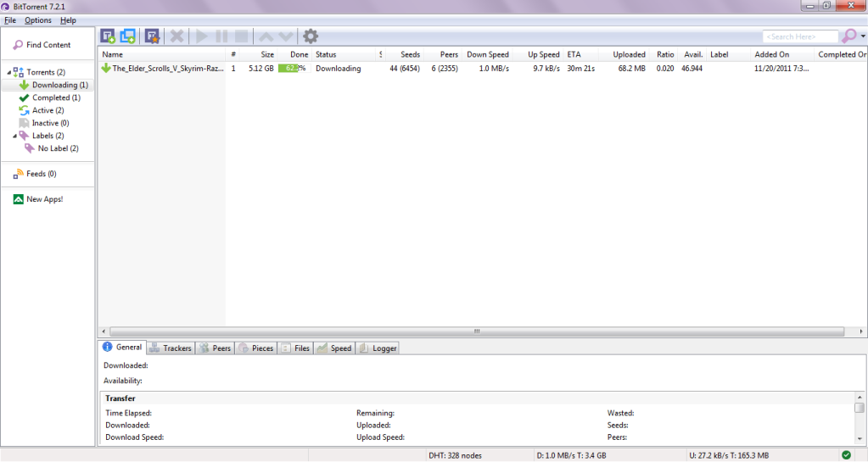Collapse the Labels tree node
868x462 pixels.
pyautogui.click(x=14, y=136)
